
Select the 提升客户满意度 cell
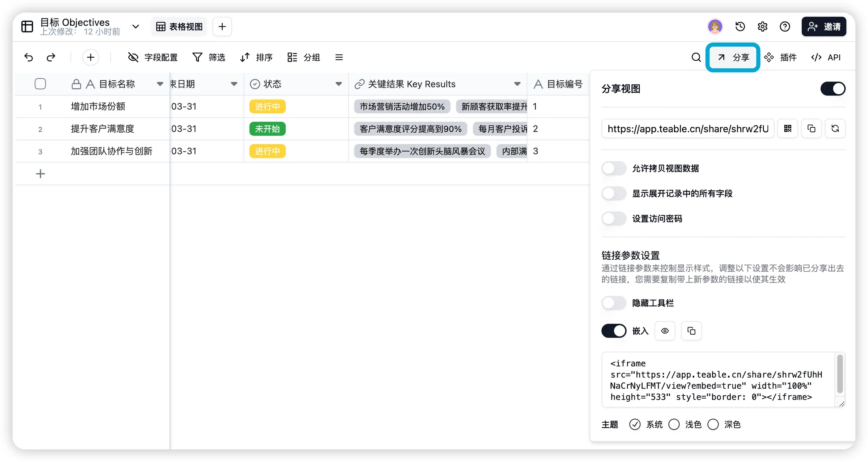[118, 129]
